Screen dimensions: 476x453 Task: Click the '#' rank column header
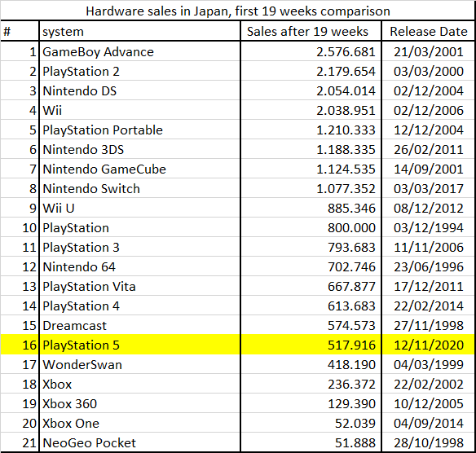7,32
